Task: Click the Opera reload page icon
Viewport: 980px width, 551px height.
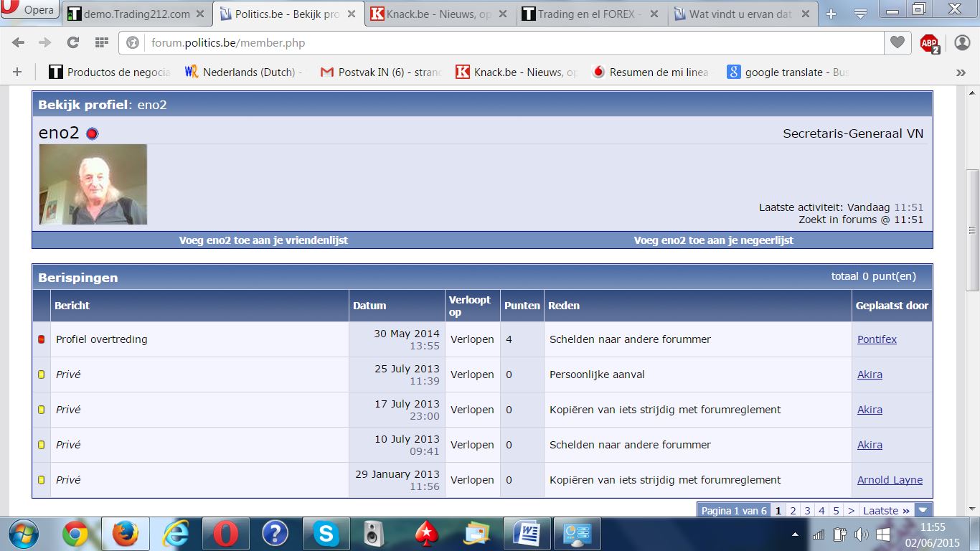Action: pos(72,43)
